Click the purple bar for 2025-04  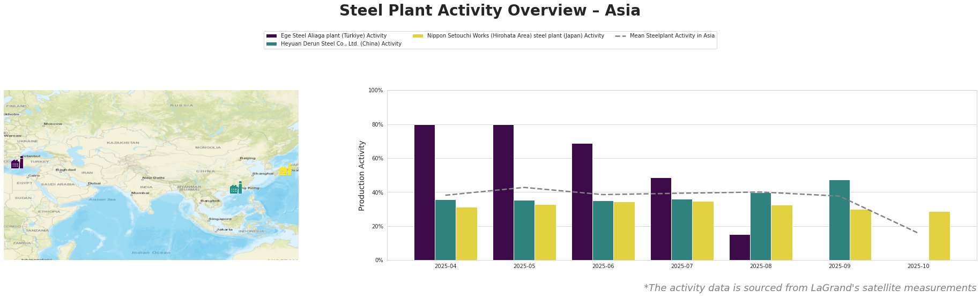point(425,192)
